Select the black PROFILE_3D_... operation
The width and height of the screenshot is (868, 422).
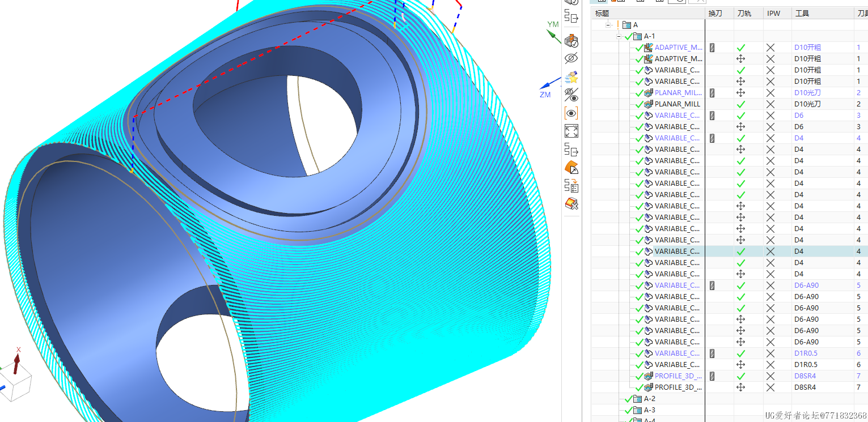click(x=678, y=387)
